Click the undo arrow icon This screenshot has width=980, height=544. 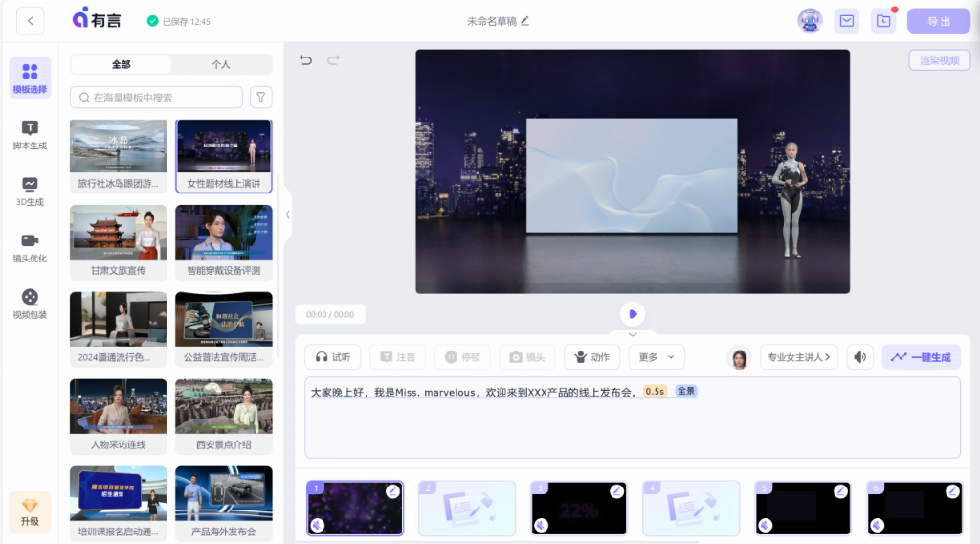(306, 60)
